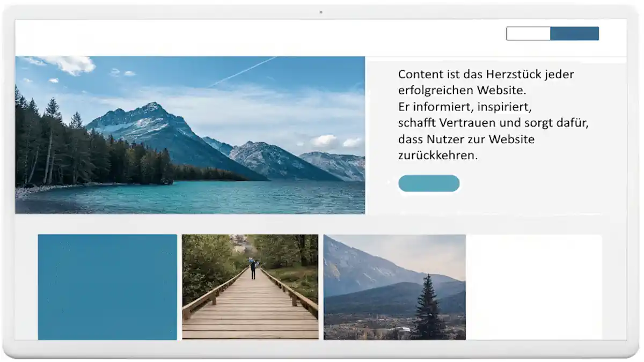Click the text "erfolgreichen Website."
Image resolution: width=644 pixels, height=362 pixels.
tap(462, 90)
